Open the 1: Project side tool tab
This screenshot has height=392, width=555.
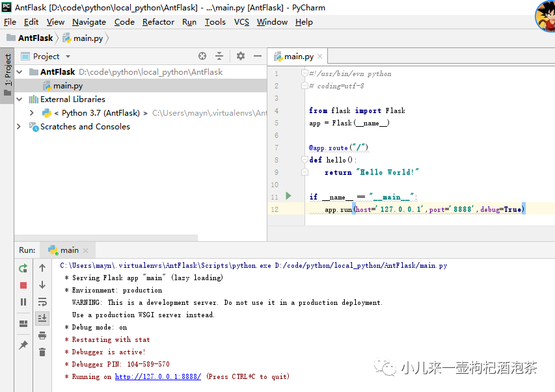7,75
